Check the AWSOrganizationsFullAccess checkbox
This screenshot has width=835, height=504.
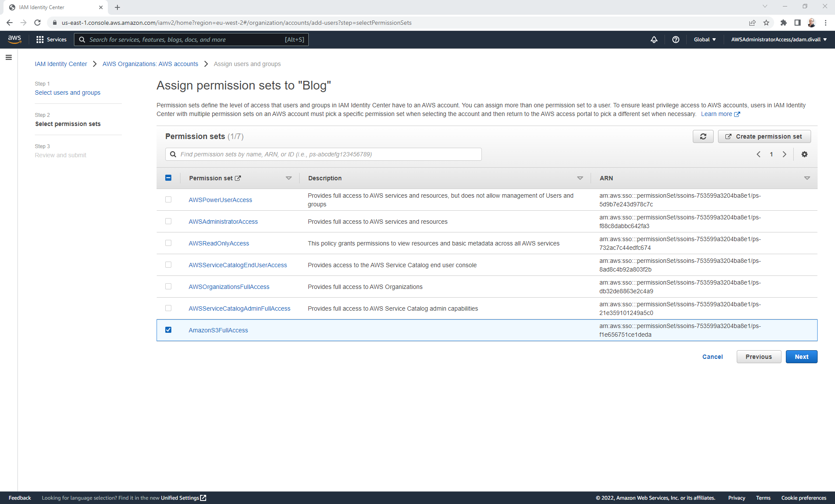point(168,286)
